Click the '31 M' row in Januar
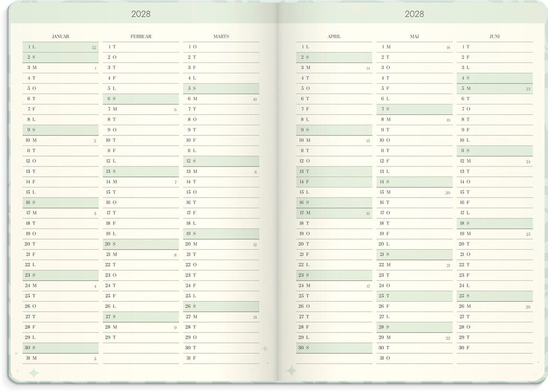 pos(60,359)
